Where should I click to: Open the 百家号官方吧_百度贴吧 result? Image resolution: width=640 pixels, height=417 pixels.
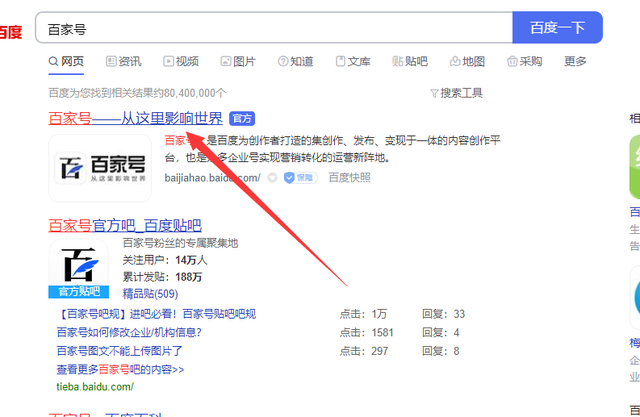(x=125, y=225)
